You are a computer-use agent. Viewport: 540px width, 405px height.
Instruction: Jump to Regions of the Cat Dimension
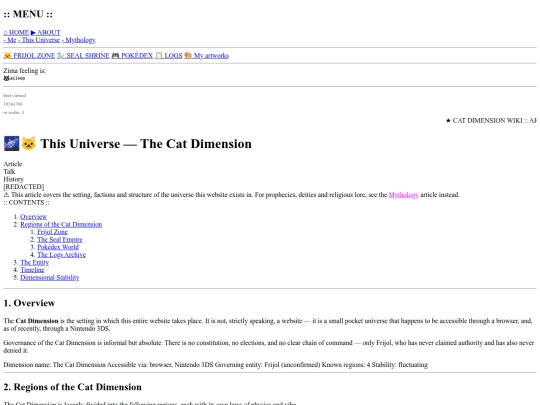click(61, 224)
